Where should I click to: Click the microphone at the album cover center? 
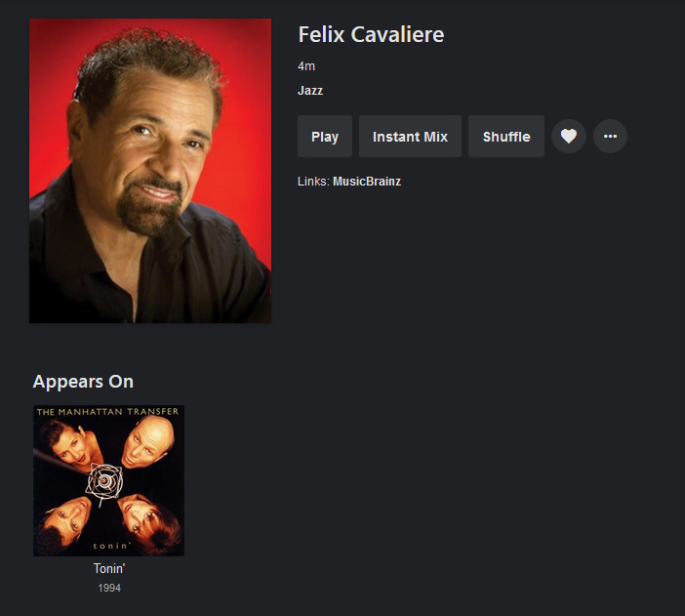pos(104,482)
